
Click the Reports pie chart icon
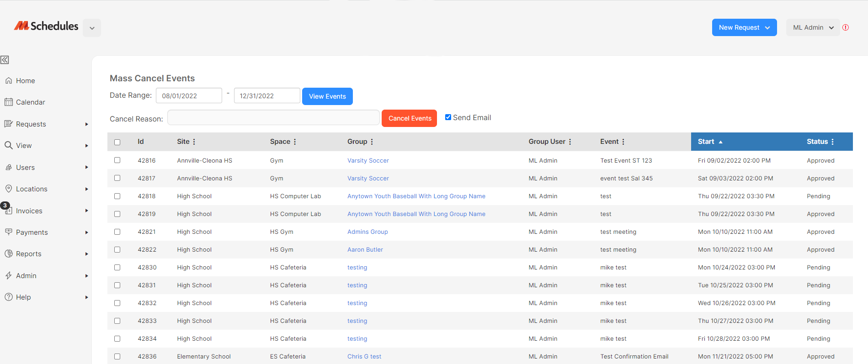(8, 253)
